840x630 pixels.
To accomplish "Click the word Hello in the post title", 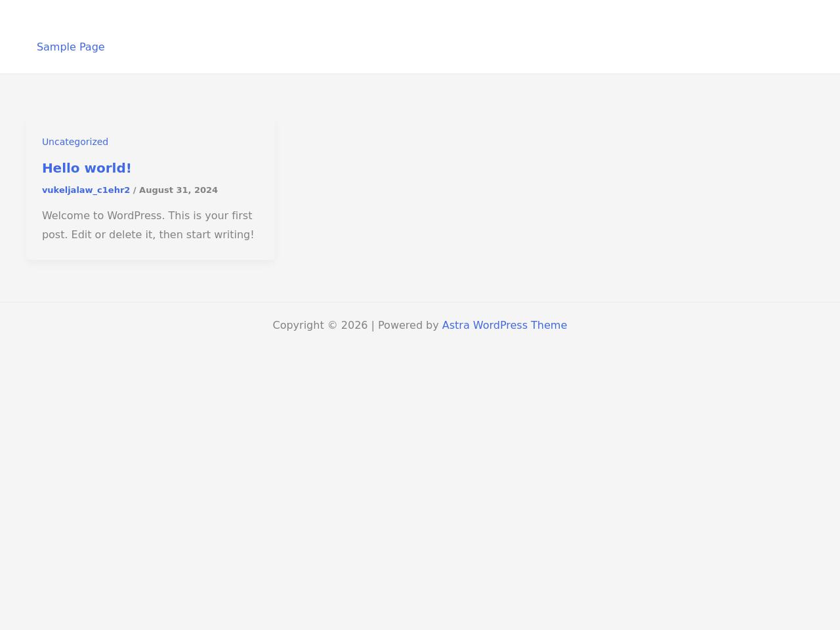I will point(60,168).
